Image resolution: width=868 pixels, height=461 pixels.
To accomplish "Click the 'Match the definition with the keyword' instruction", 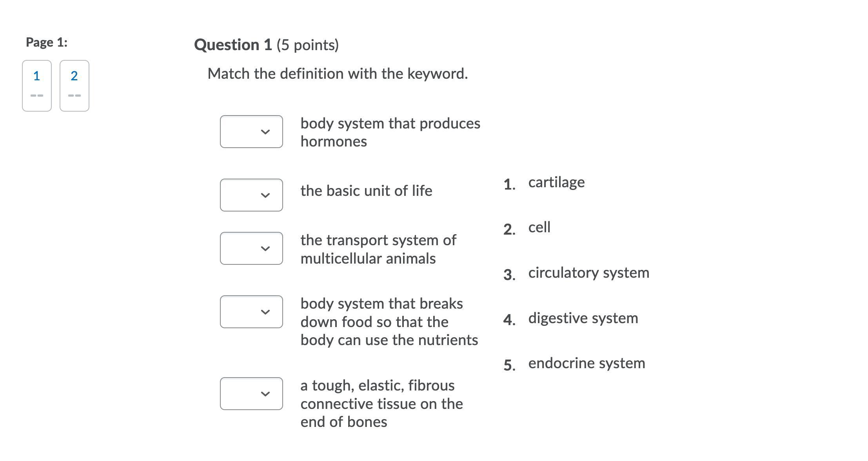I will [338, 74].
